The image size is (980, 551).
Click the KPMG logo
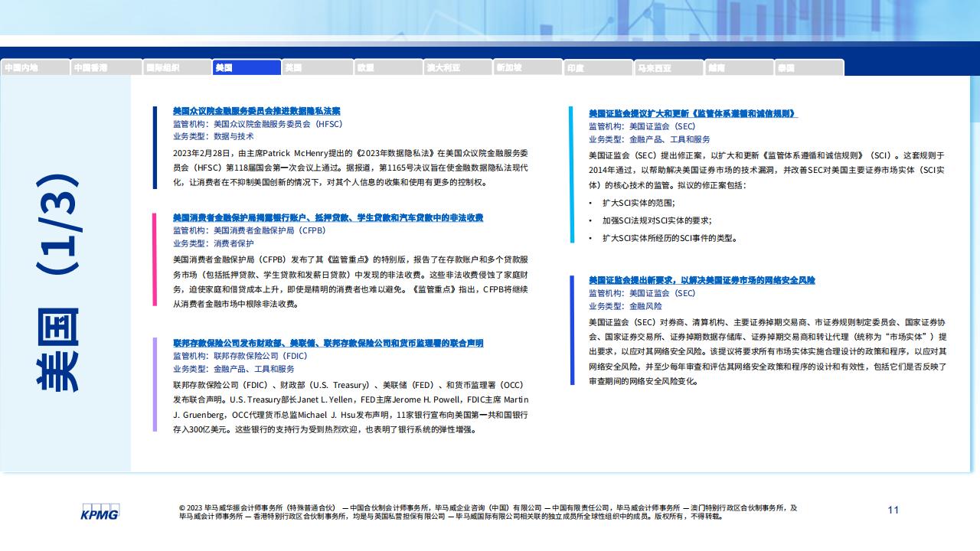click(x=100, y=513)
